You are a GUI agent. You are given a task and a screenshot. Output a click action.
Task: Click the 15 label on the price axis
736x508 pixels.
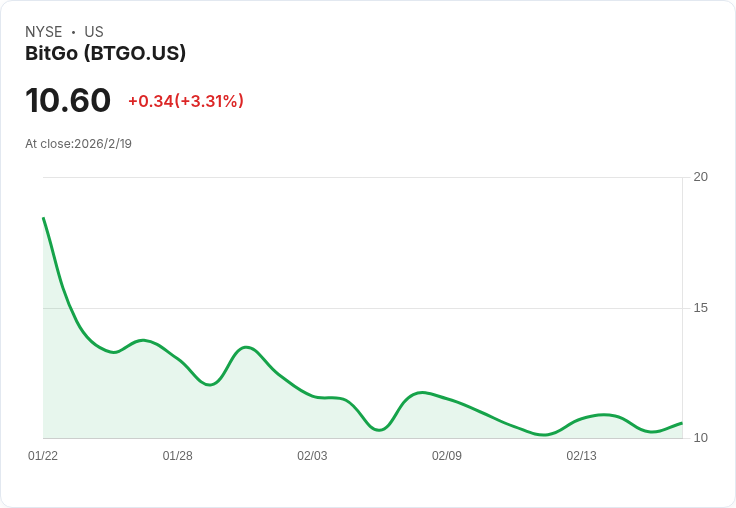(x=701, y=308)
